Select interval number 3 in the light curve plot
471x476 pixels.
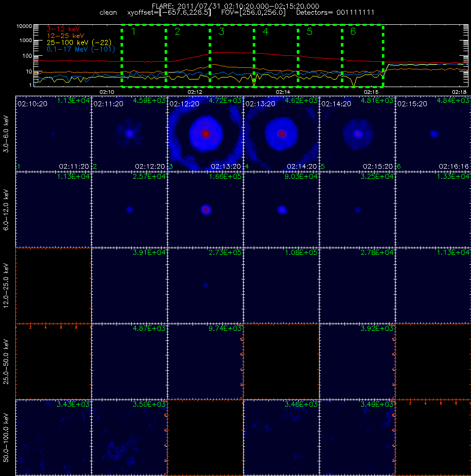221,31
